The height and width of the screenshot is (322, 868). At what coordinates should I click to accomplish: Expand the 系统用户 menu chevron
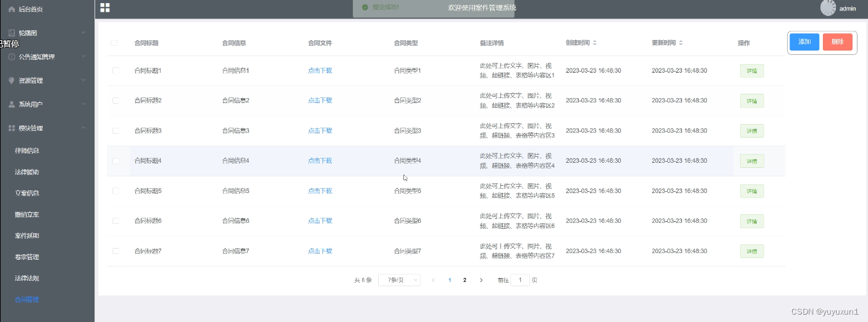(83, 104)
